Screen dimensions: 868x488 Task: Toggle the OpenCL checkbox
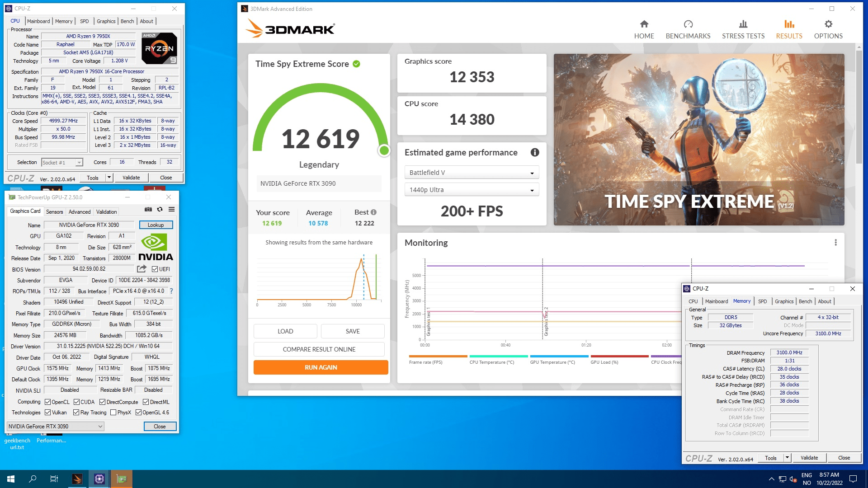pos(47,402)
